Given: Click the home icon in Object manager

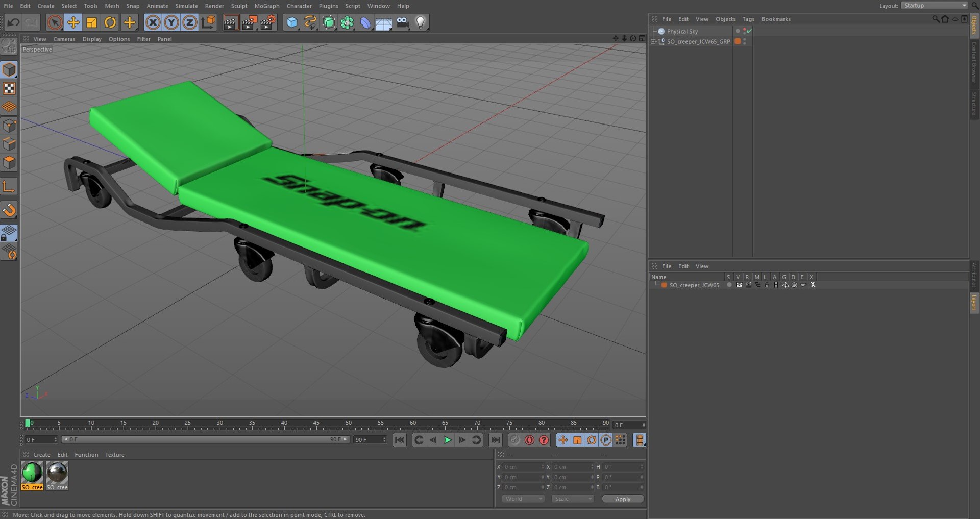Looking at the screenshot, I should click(945, 19).
